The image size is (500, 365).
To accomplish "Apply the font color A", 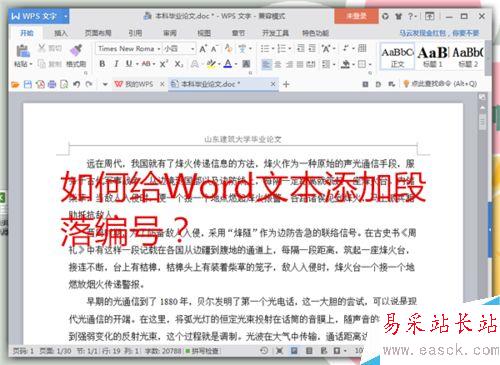I will (228, 64).
